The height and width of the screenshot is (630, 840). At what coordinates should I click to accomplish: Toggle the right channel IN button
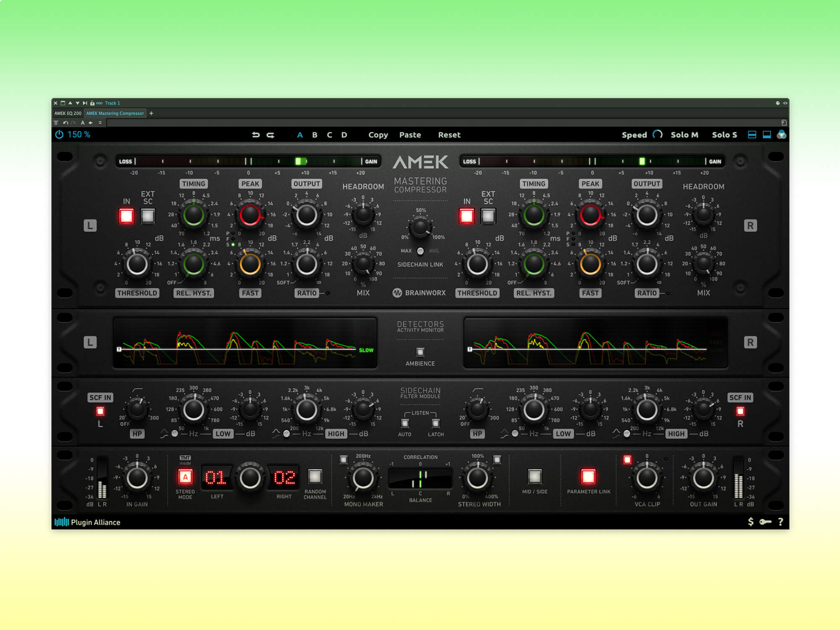[x=467, y=216]
